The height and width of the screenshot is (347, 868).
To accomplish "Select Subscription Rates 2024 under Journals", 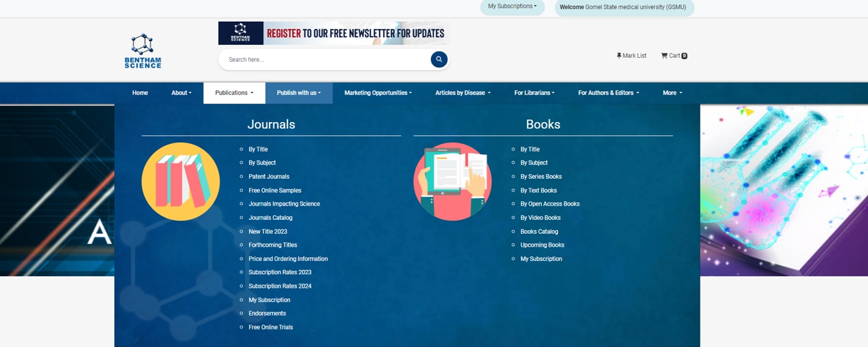I will [x=280, y=287].
